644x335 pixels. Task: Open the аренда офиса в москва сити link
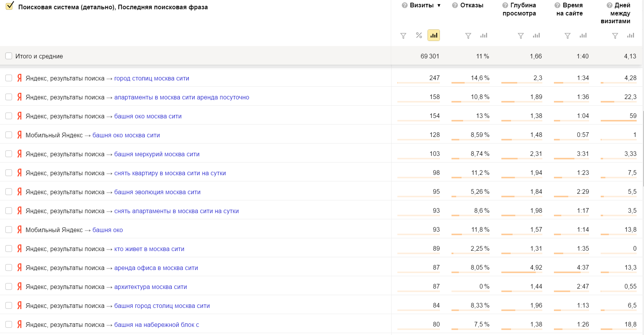click(156, 268)
